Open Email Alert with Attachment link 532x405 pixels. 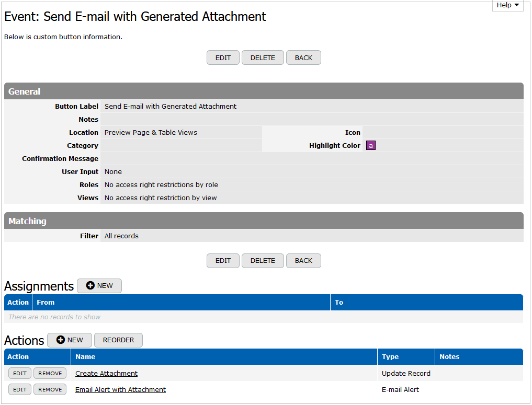(120, 390)
